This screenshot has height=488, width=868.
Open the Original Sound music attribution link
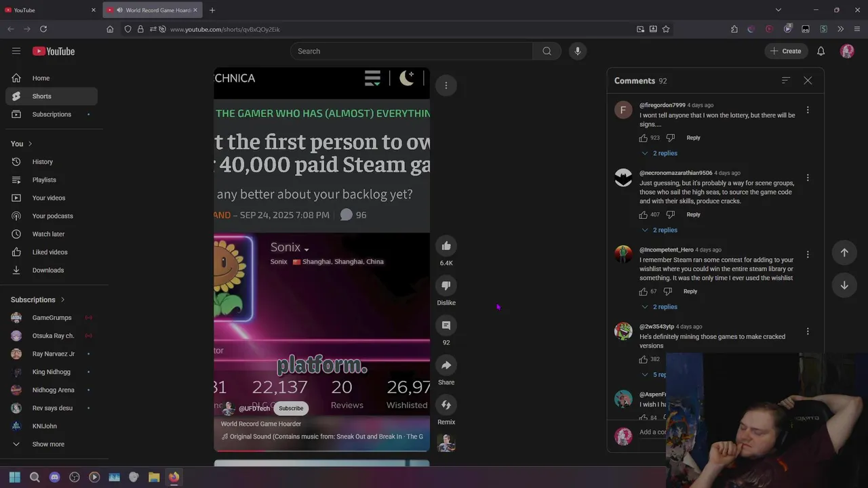[x=323, y=436]
